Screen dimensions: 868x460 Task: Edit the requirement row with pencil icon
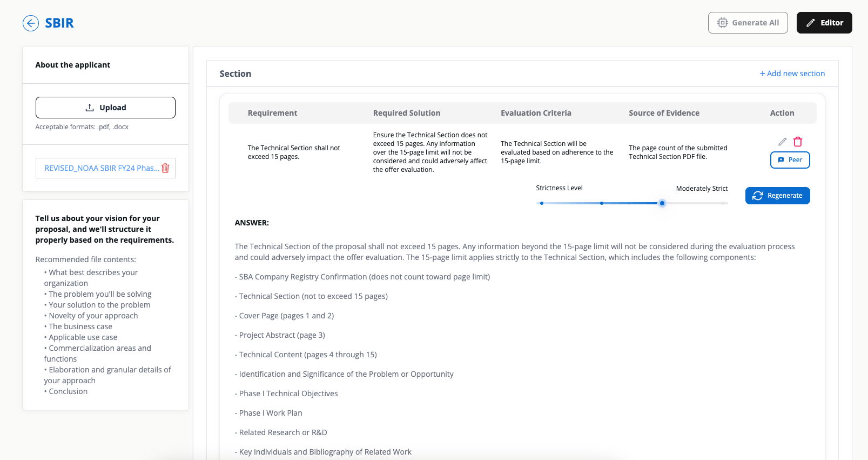(x=782, y=142)
